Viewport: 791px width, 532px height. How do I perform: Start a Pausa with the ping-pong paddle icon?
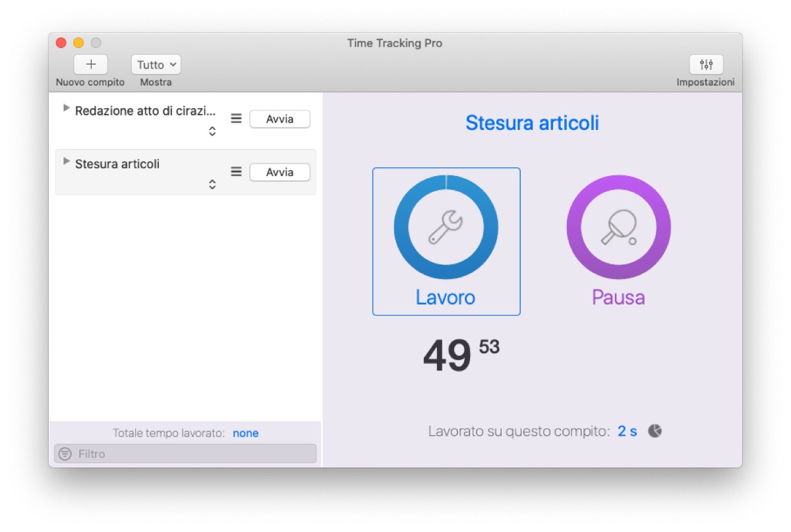tap(618, 226)
